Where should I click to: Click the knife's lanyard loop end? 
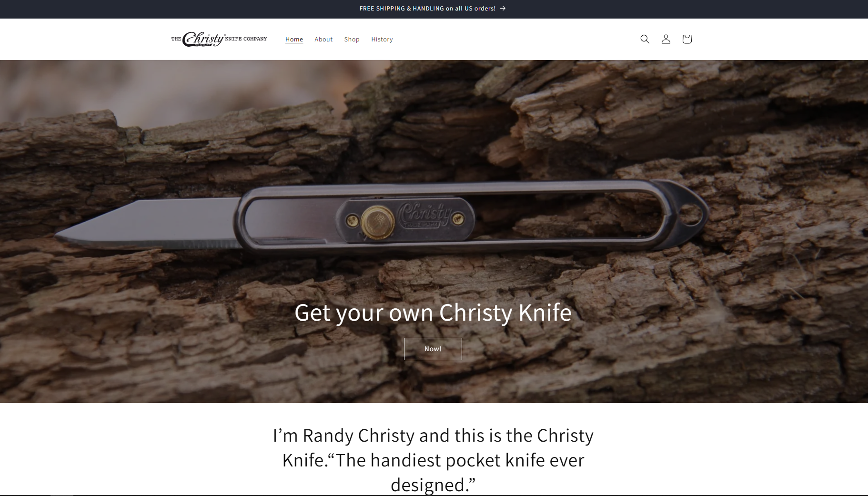687,214
